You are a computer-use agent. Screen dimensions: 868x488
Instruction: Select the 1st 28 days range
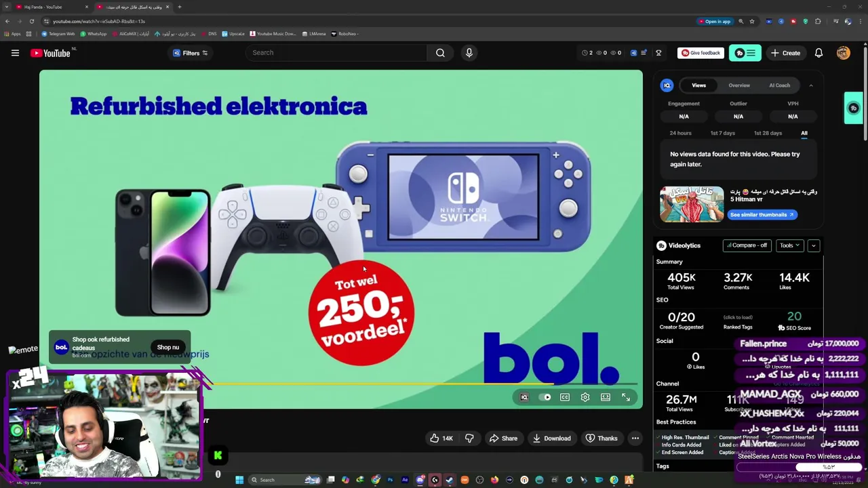click(768, 133)
